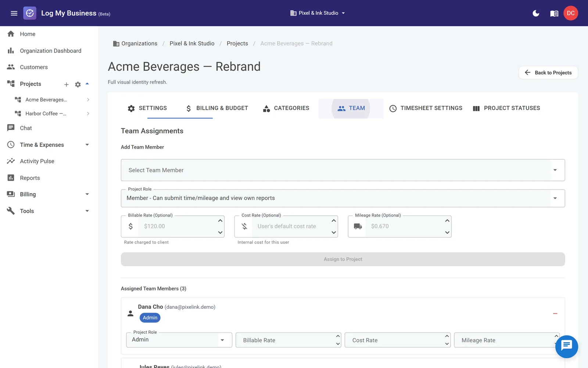Image resolution: width=588 pixels, height=368 pixels.
Task: Click the Billing payment icon
Action: tap(11, 194)
